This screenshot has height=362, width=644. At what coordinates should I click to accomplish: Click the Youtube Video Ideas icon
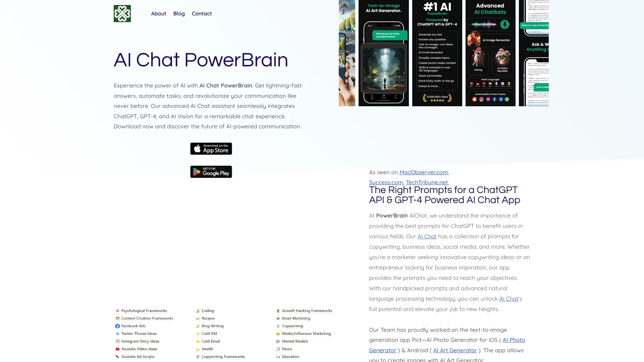click(x=118, y=349)
